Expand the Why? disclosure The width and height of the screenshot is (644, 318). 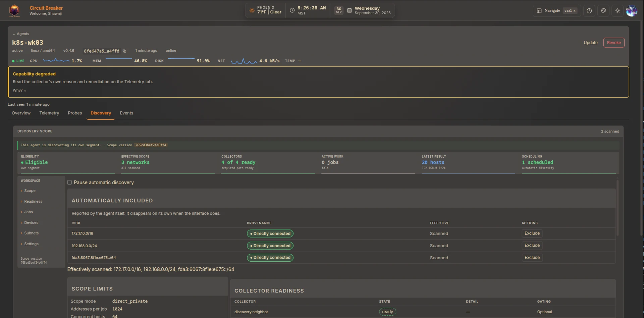pos(19,90)
